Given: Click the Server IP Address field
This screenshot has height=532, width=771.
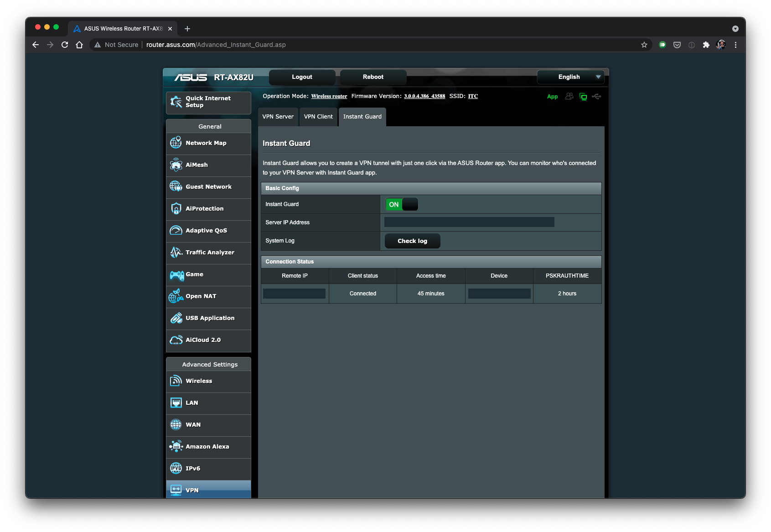Looking at the screenshot, I should (x=469, y=222).
